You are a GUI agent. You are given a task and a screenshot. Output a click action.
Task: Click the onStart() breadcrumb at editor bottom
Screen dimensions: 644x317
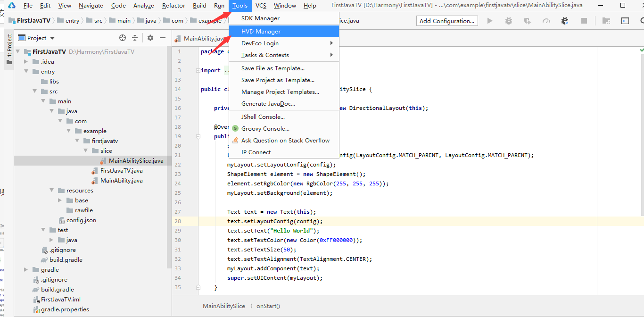[x=268, y=306]
